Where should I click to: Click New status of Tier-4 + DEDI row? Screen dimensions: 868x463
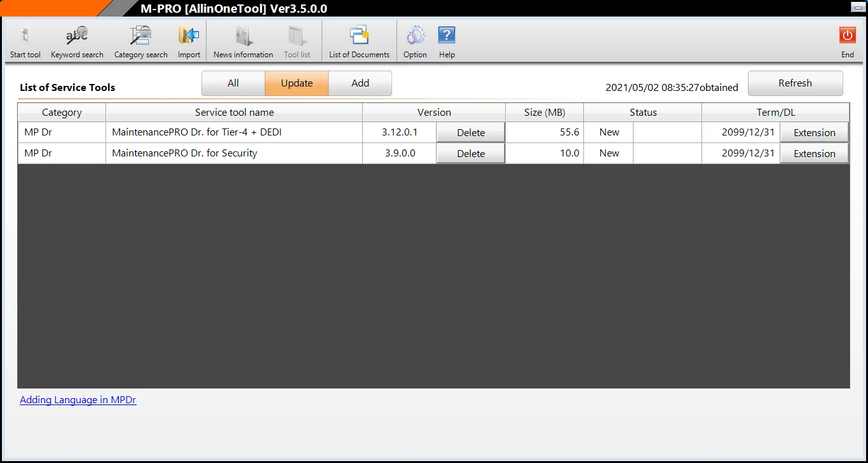[x=609, y=132]
